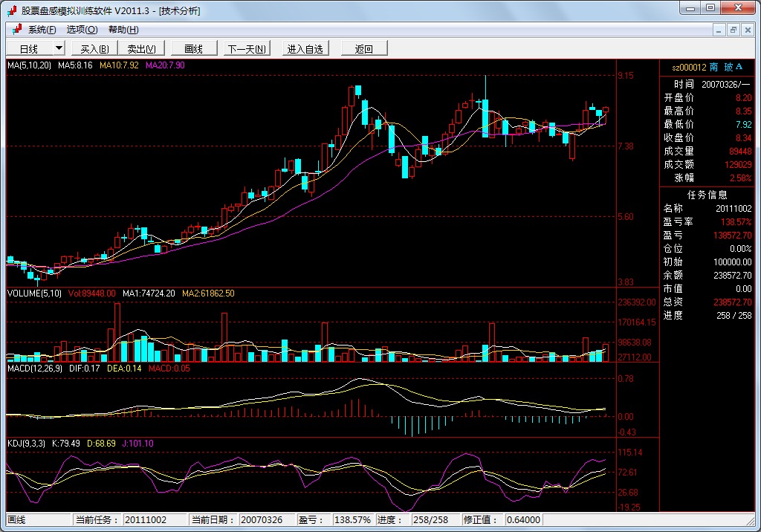Viewport: 761px width, 532px height.
Task: Click 进入自选 to add to watchlist
Action: [305, 49]
